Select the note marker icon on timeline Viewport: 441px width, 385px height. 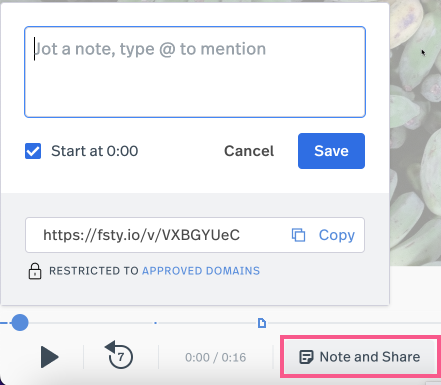pos(262,323)
